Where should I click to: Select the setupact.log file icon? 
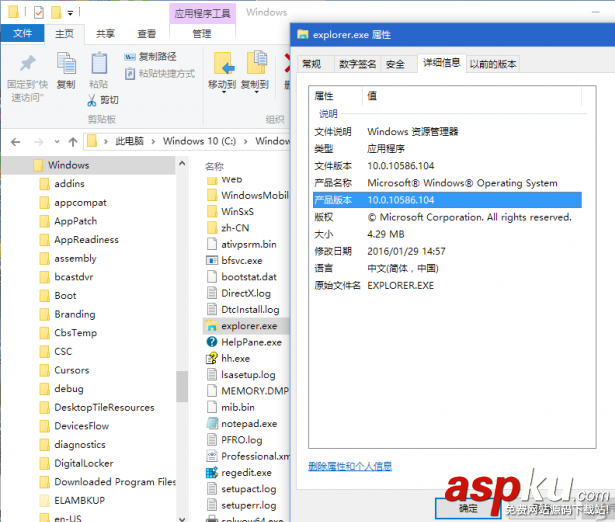[212, 489]
